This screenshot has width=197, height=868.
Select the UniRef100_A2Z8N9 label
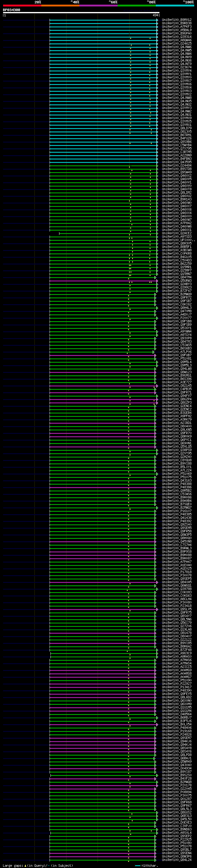177,155
